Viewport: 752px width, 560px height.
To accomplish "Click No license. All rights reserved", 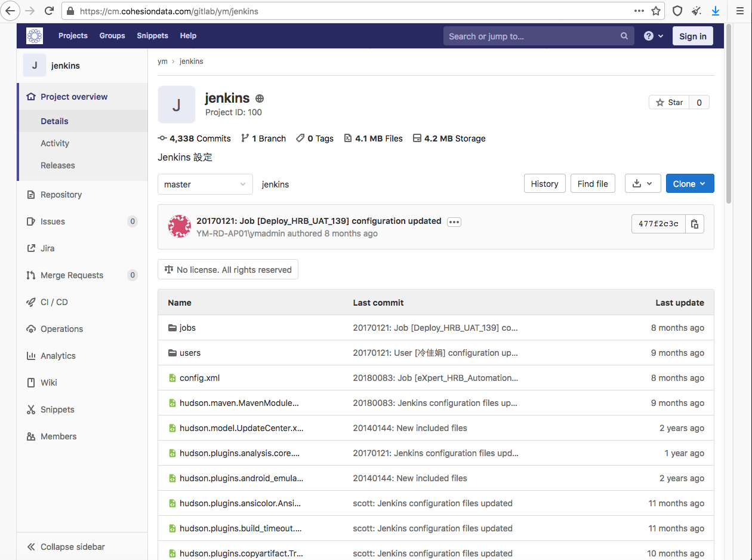I will pos(228,270).
